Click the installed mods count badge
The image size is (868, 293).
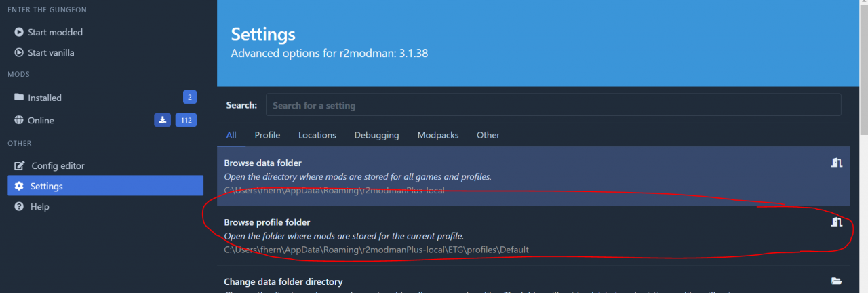(x=189, y=98)
